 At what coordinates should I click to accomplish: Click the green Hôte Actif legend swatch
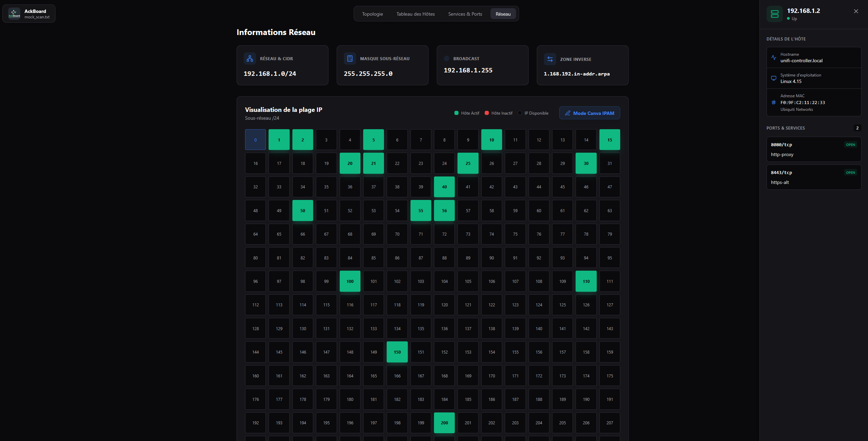[x=456, y=113]
